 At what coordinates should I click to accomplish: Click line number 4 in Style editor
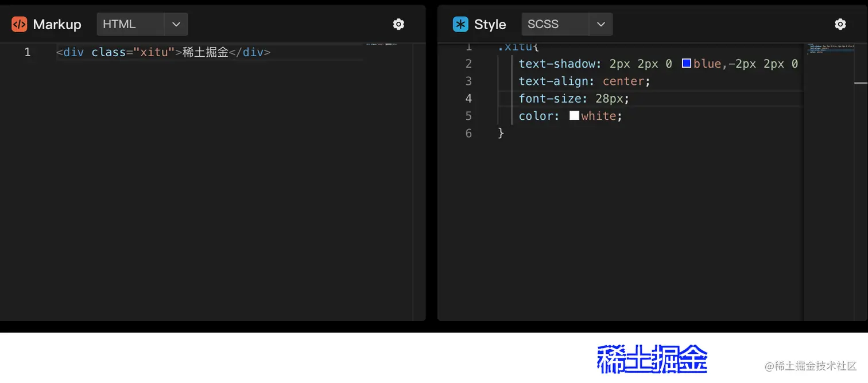pos(468,99)
